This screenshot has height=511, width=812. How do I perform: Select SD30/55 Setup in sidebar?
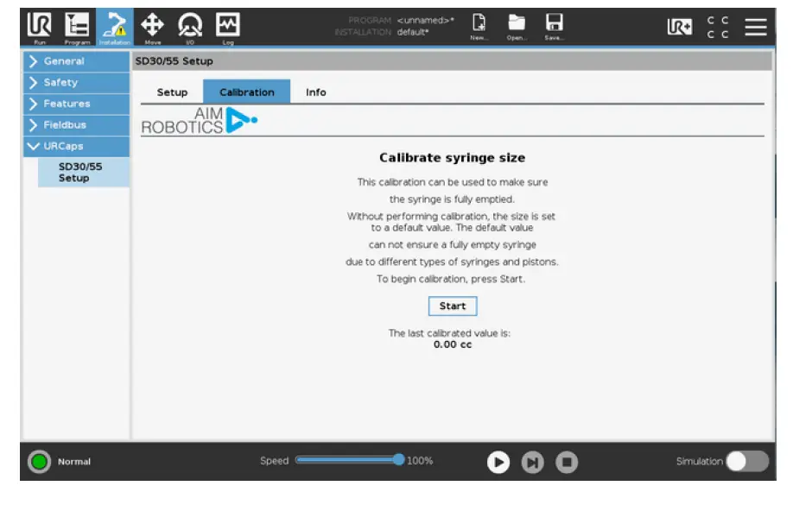(84, 173)
